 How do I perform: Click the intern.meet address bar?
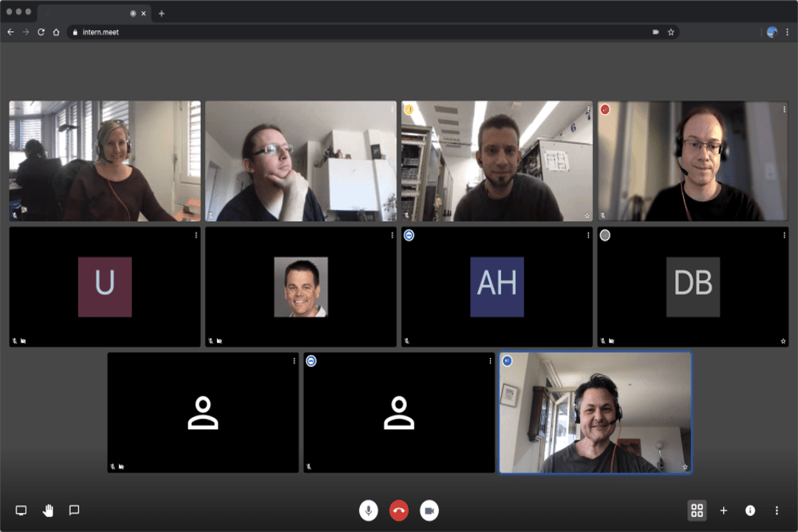pos(373,32)
